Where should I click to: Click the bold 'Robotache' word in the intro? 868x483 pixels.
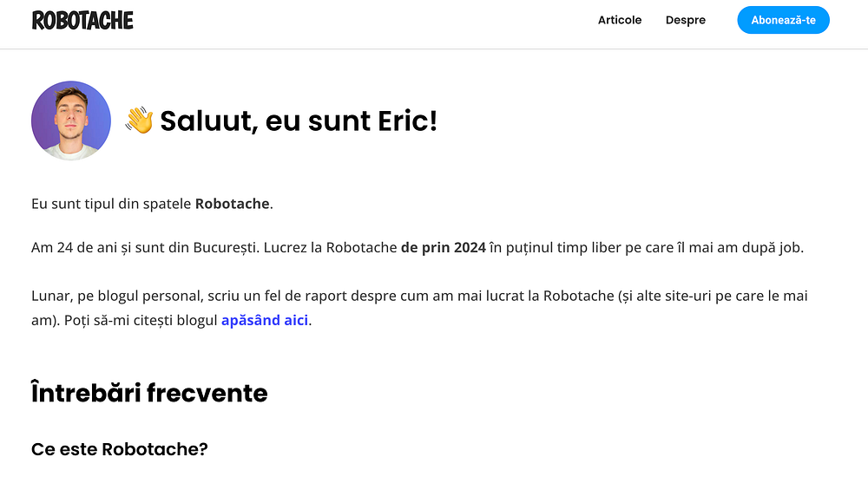(232, 204)
